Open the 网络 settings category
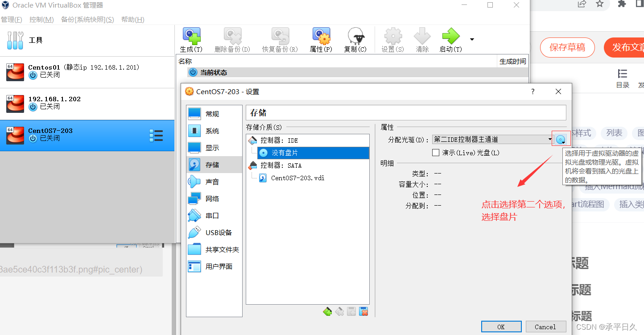The image size is (644, 335). click(x=214, y=199)
